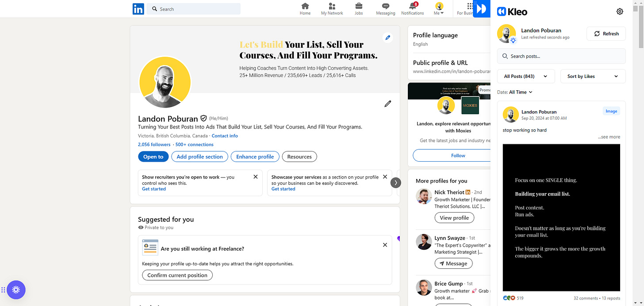The image size is (644, 306).
Task: View 2,056 followers
Action: (x=154, y=144)
